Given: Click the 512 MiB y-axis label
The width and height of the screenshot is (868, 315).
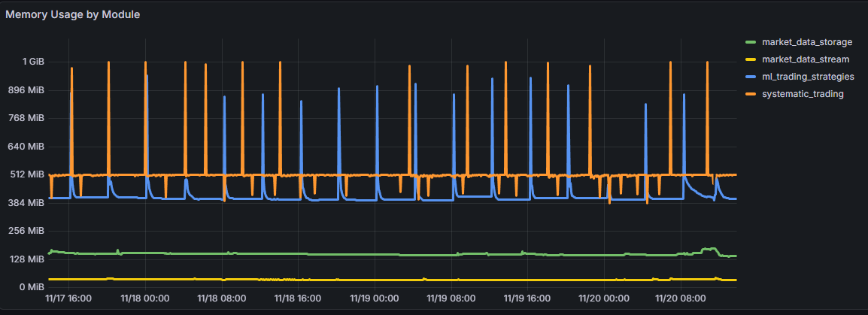Looking at the screenshot, I should point(29,174).
